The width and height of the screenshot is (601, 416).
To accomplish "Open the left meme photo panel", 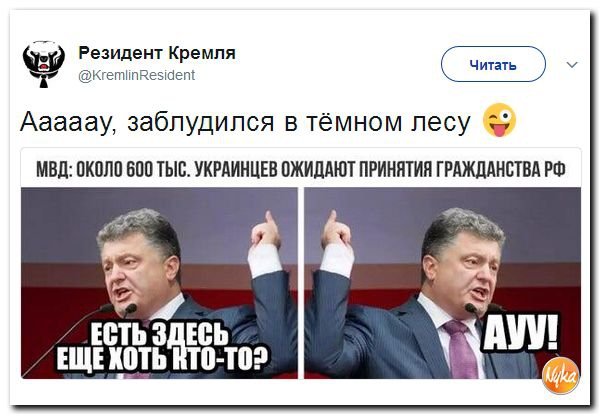I will pyautogui.click(x=159, y=283).
